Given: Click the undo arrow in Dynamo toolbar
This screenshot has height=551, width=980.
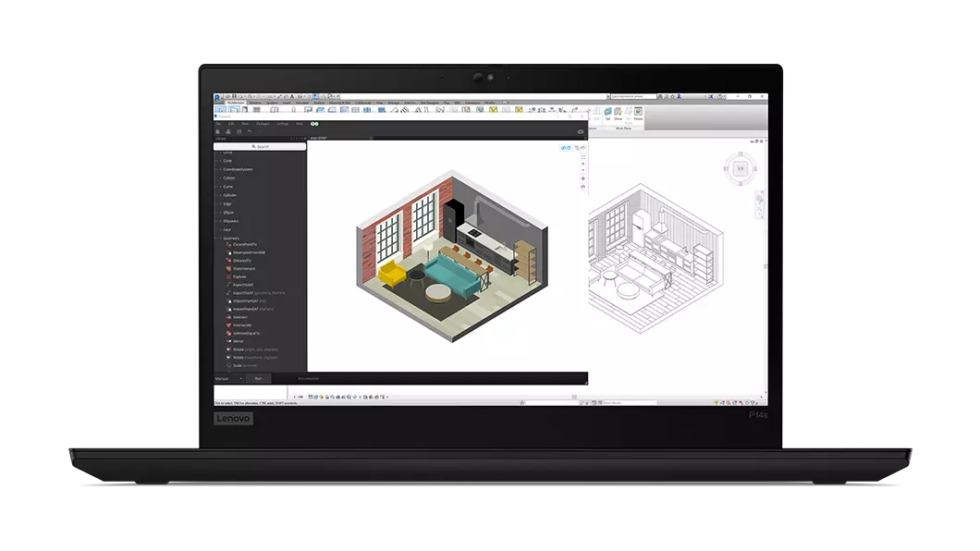Looking at the screenshot, I should pos(249,131).
